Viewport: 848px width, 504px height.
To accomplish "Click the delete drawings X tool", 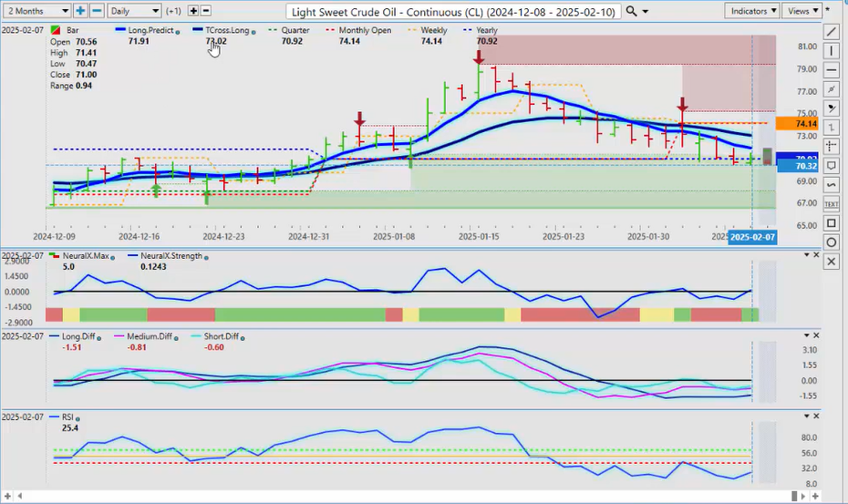I will click(832, 262).
